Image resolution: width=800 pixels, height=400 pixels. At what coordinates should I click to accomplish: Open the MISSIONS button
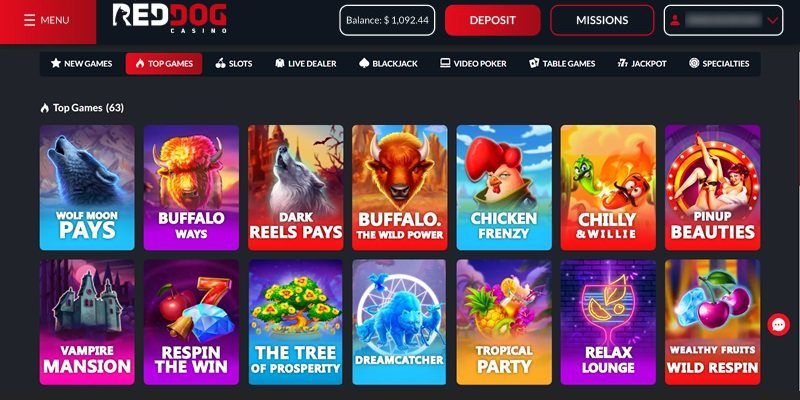[602, 20]
